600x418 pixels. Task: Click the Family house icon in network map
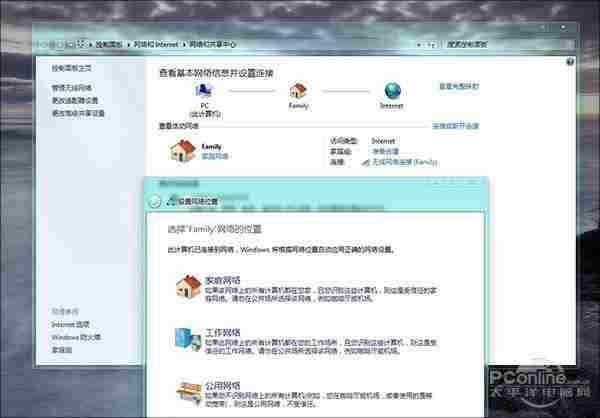click(x=299, y=91)
